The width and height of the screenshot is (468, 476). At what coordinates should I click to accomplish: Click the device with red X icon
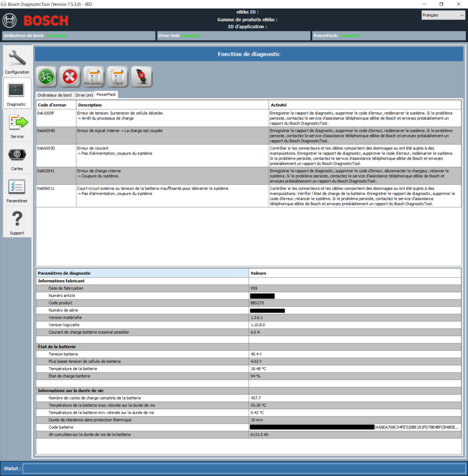click(x=142, y=77)
